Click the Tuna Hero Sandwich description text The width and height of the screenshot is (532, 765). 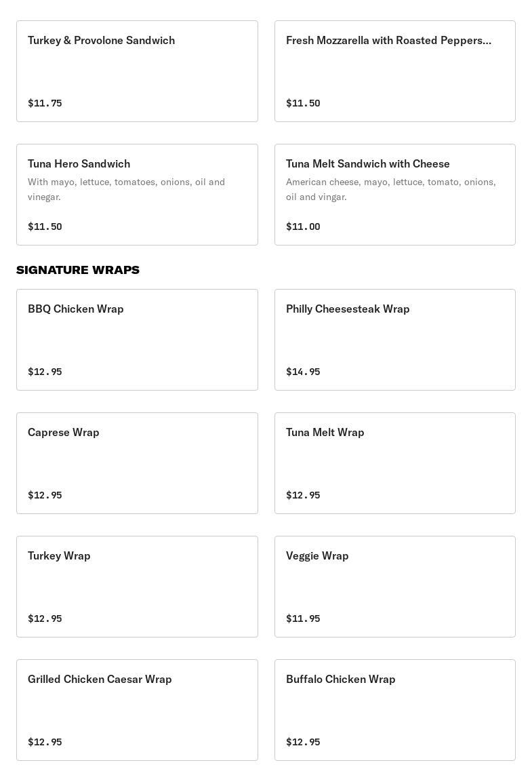pos(127,189)
